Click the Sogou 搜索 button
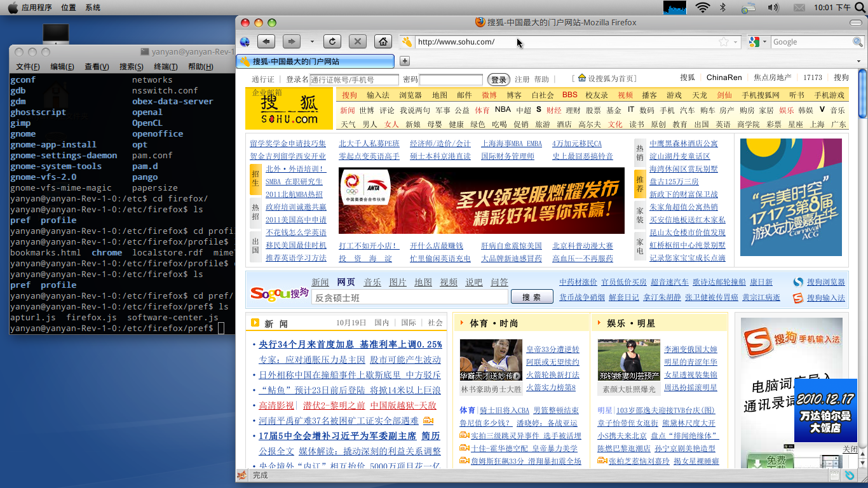The width and height of the screenshot is (868, 488). pos(531,297)
